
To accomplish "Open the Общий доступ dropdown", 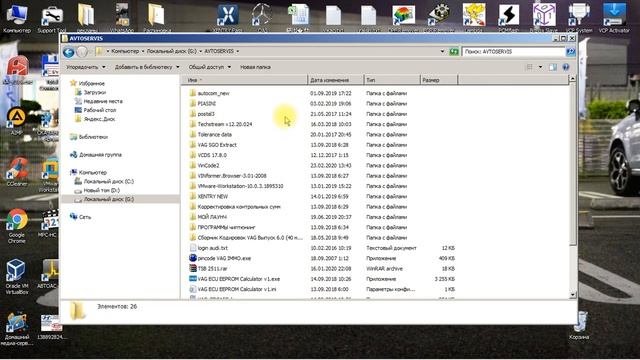I will click(x=209, y=67).
